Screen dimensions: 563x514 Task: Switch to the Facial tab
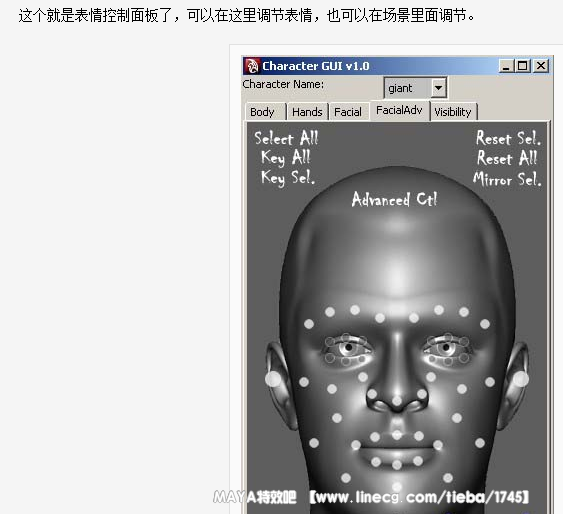pos(349,112)
